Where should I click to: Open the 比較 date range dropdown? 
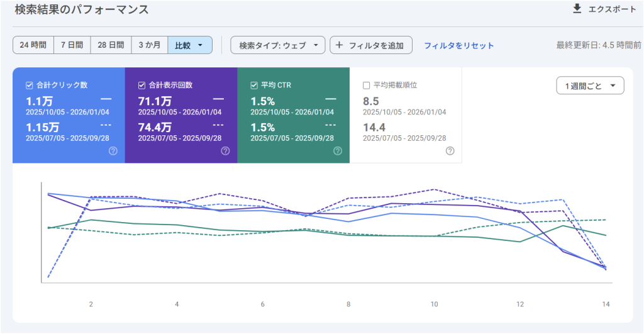click(x=190, y=45)
